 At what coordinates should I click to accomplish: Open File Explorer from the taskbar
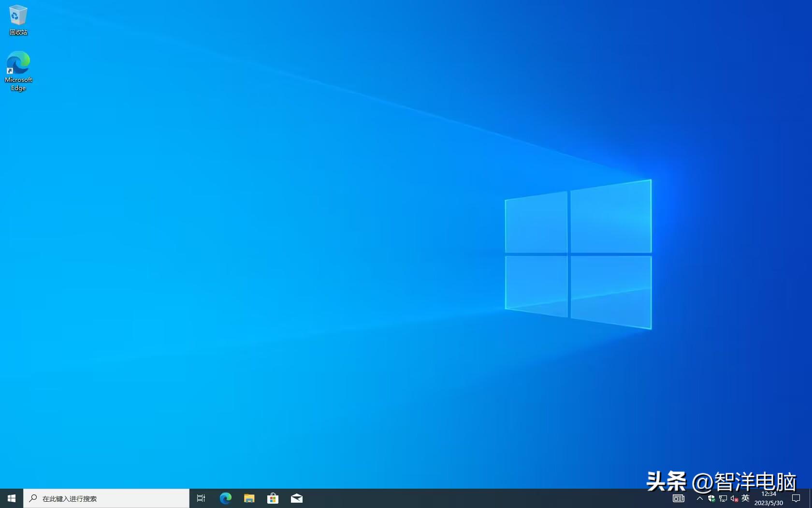click(x=249, y=498)
